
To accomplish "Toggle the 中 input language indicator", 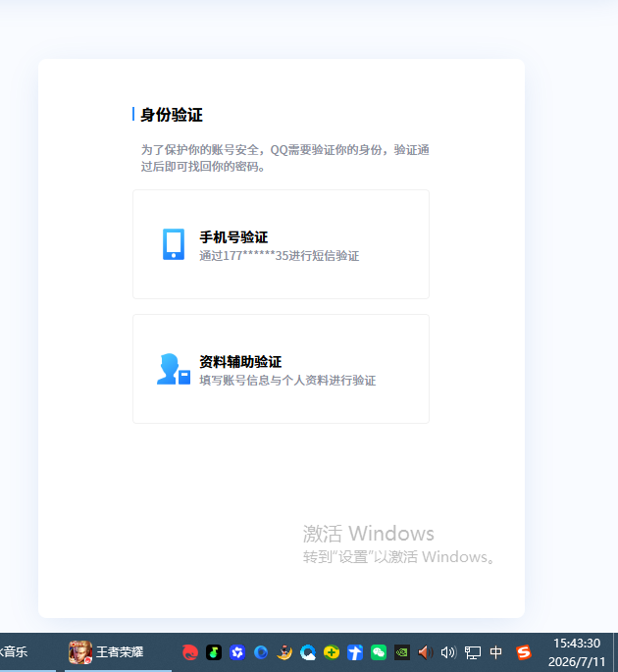I will pyautogui.click(x=495, y=652).
